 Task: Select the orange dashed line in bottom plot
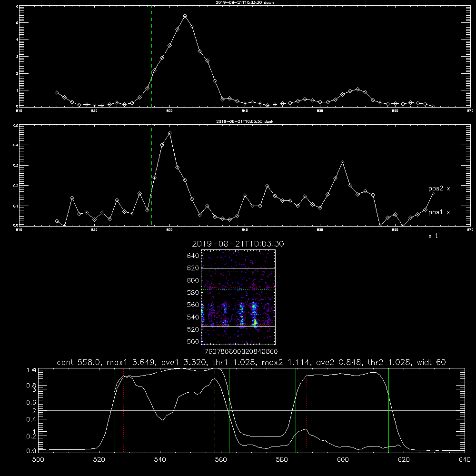click(x=215, y=410)
